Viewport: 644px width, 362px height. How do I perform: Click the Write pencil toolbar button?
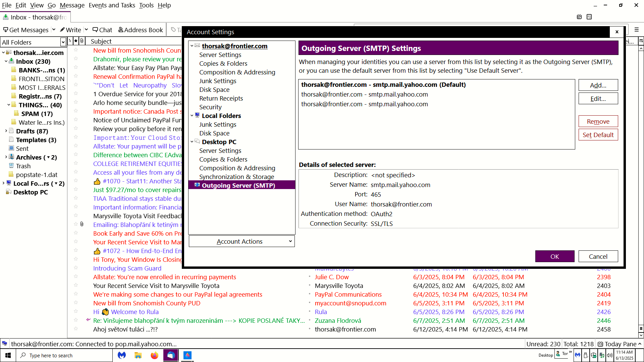(70, 30)
